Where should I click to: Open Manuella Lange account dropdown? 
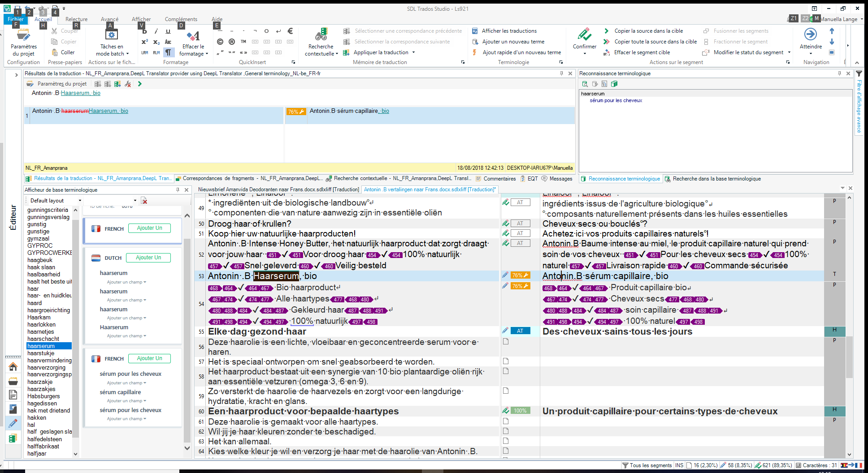[841, 19]
